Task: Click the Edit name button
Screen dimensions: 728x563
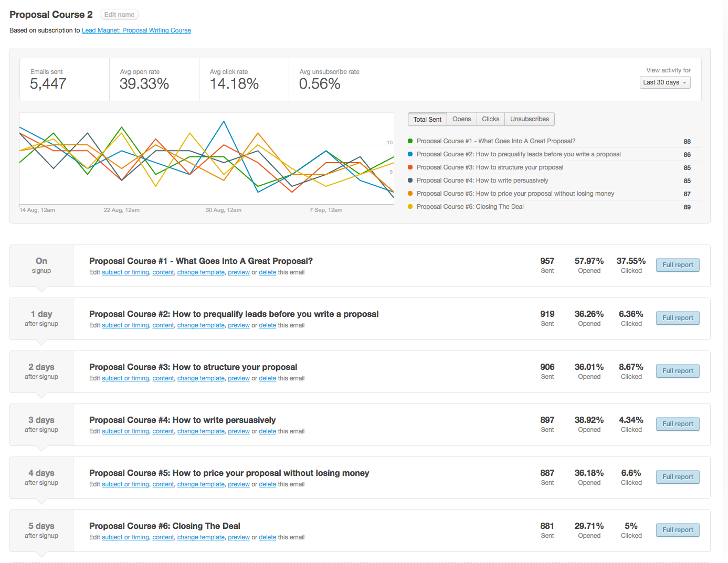Action: 119,15
